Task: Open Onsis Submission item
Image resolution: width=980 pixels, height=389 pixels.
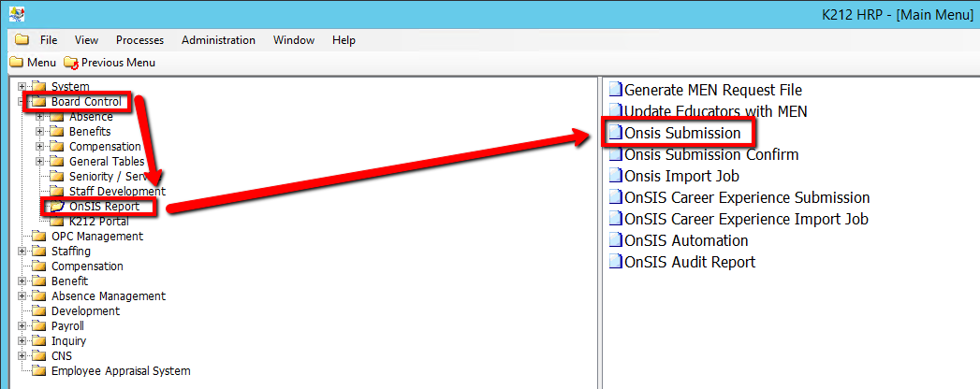Action: [x=682, y=134]
